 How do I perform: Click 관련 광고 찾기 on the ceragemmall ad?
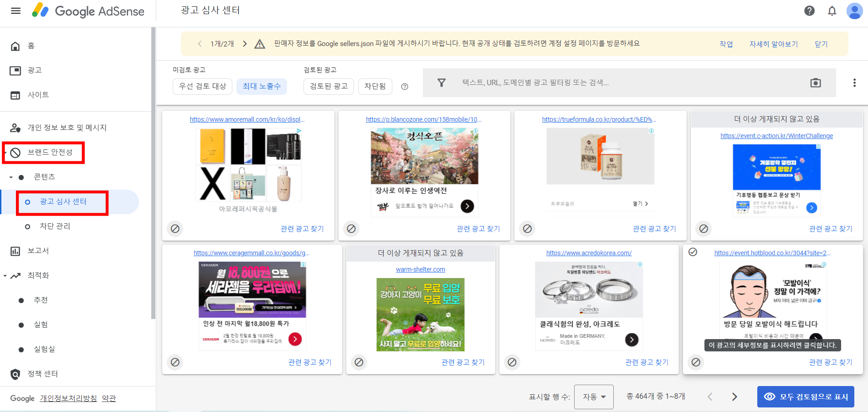click(x=310, y=362)
